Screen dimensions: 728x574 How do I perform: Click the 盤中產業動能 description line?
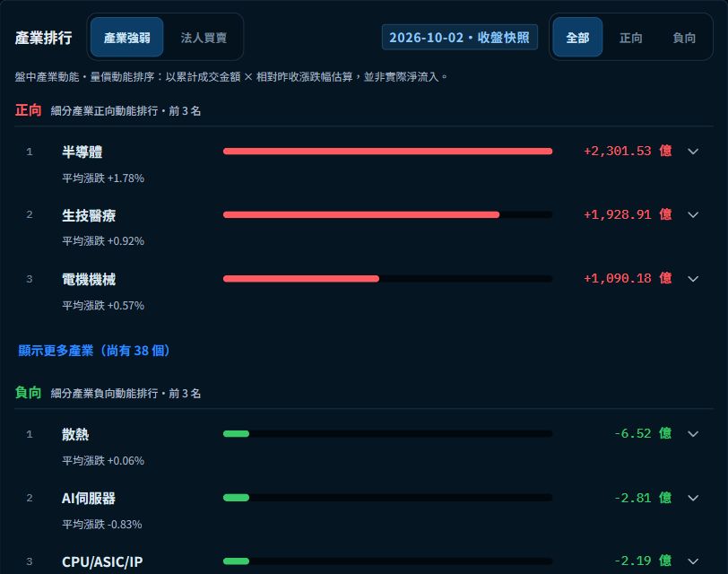point(230,76)
